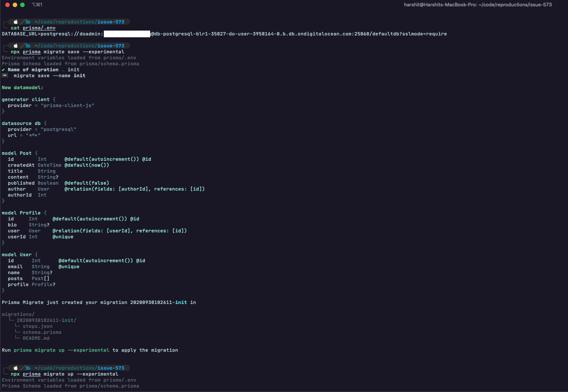Minimize the terminal with the yellow button
The image size is (568, 392).
pyautogui.click(x=15, y=5)
